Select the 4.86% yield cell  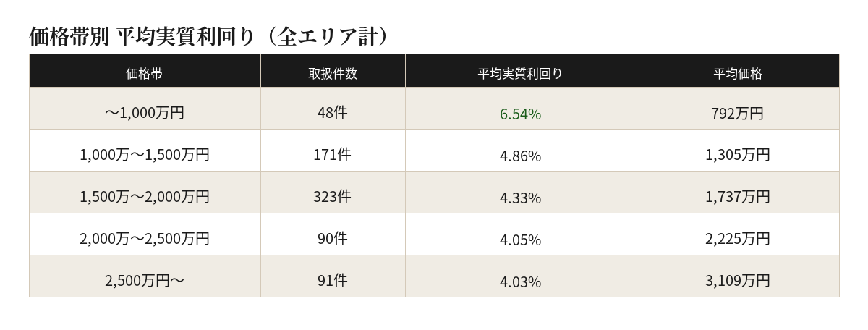pos(520,156)
